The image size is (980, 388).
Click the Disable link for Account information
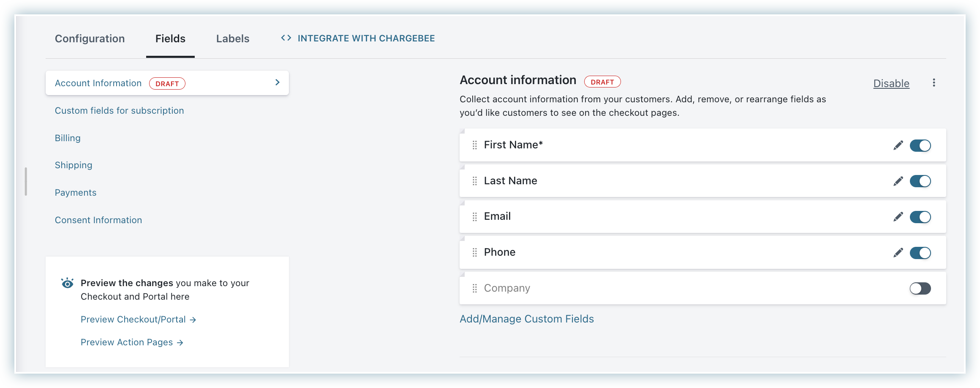click(x=891, y=84)
